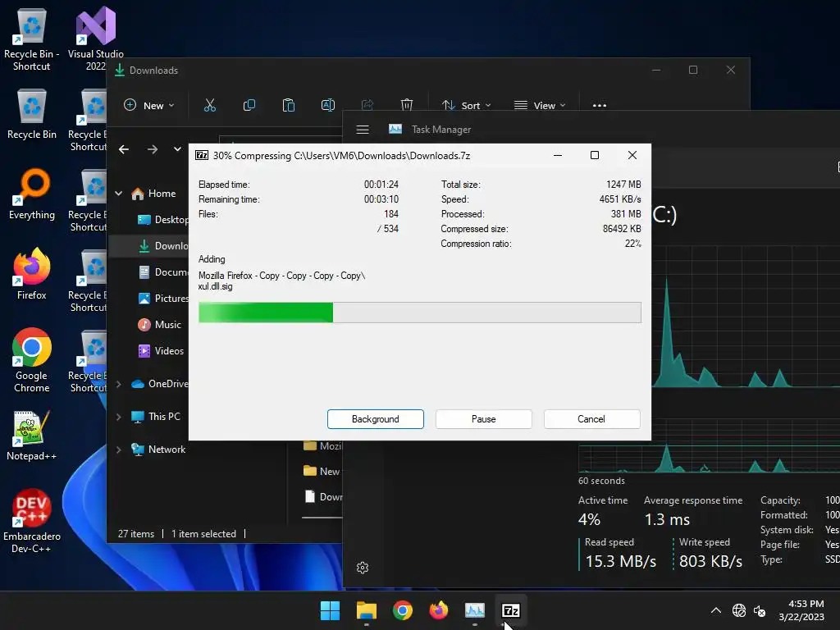The height and width of the screenshot is (630, 840).
Task: Click the "27 items" status bar text
Action: coord(136,533)
